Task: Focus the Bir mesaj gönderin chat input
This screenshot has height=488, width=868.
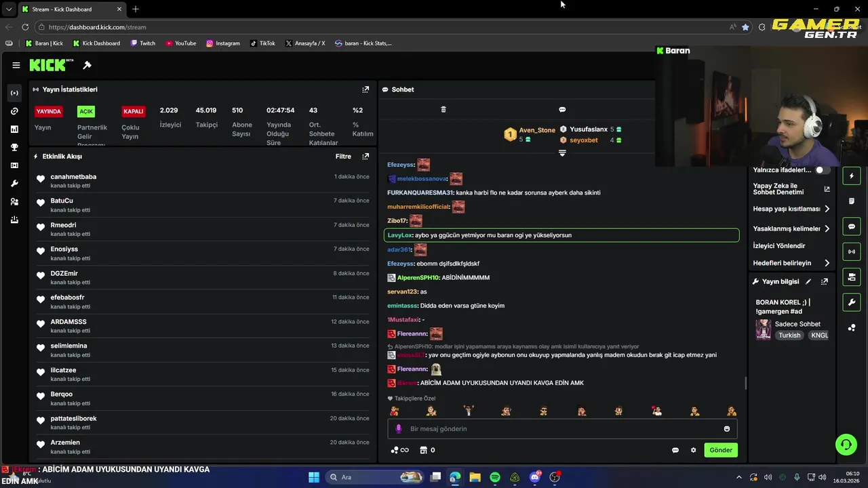Action: coord(563,429)
